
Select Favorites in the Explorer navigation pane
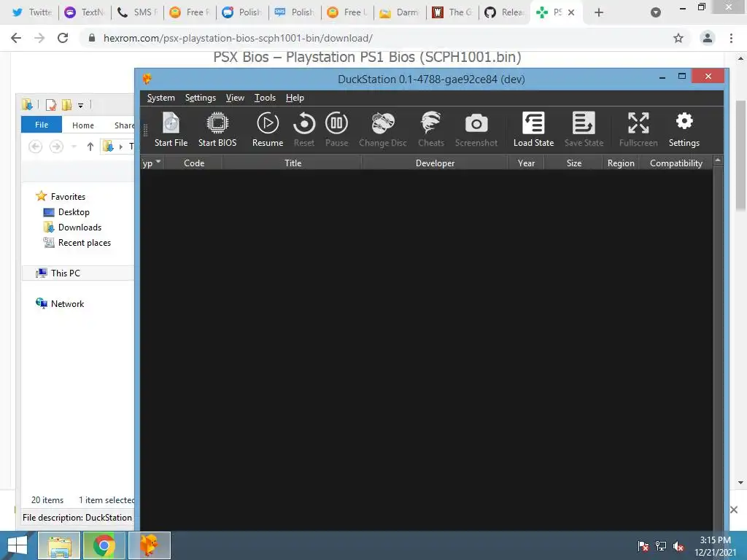[68, 197]
